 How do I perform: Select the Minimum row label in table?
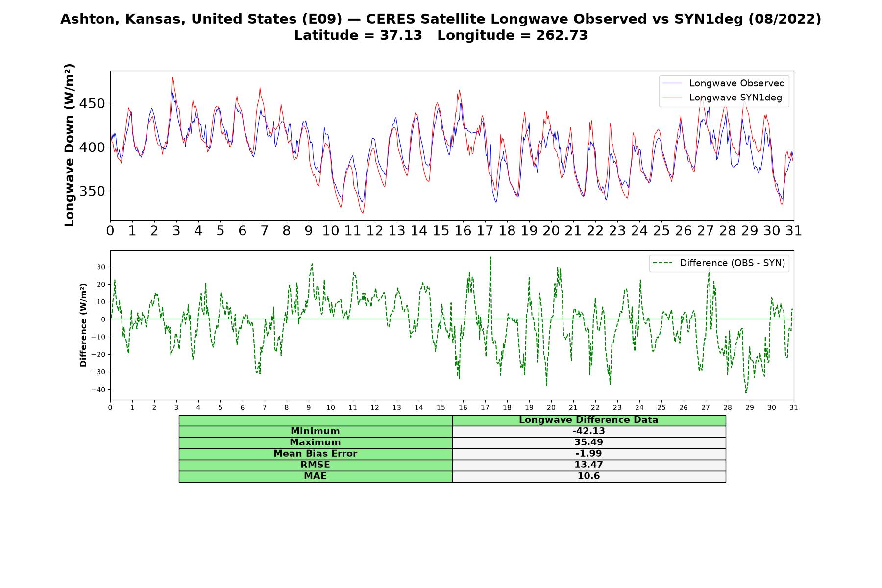click(315, 431)
